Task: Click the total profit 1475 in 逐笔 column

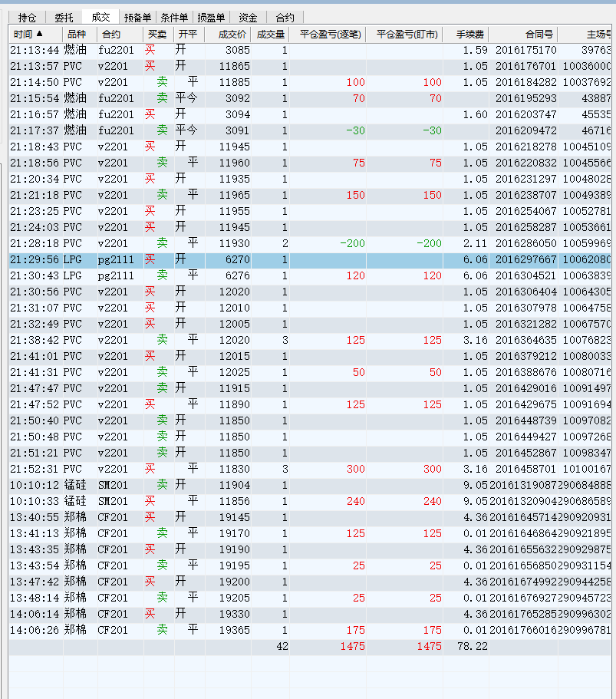Action: click(x=352, y=646)
